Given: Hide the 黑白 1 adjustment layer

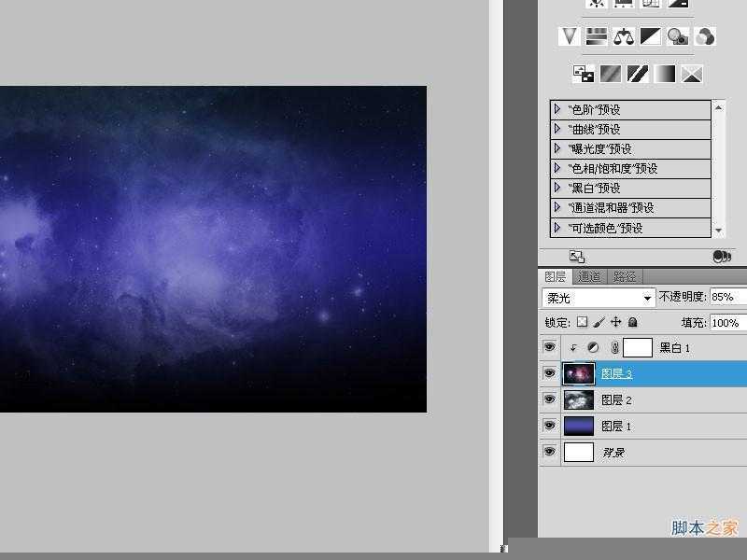Looking at the screenshot, I should click(x=549, y=347).
